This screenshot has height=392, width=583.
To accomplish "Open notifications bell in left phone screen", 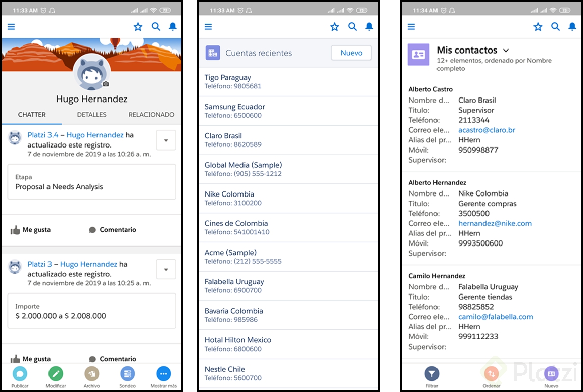I will tap(172, 27).
